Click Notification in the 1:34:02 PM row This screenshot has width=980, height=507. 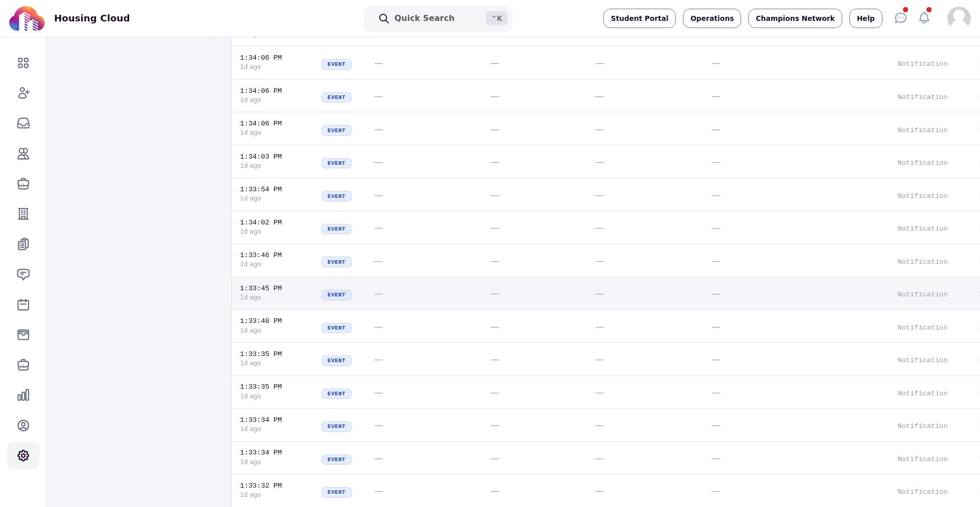[922, 229]
